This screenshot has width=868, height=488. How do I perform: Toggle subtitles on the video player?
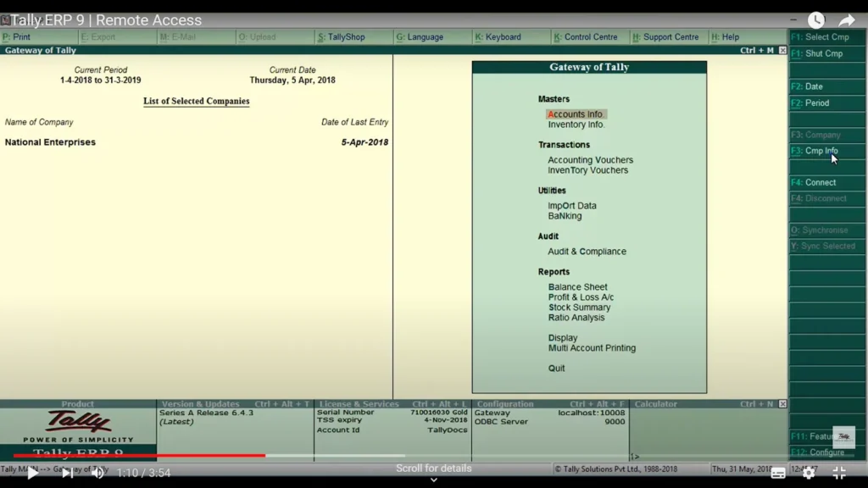point(778,473)
